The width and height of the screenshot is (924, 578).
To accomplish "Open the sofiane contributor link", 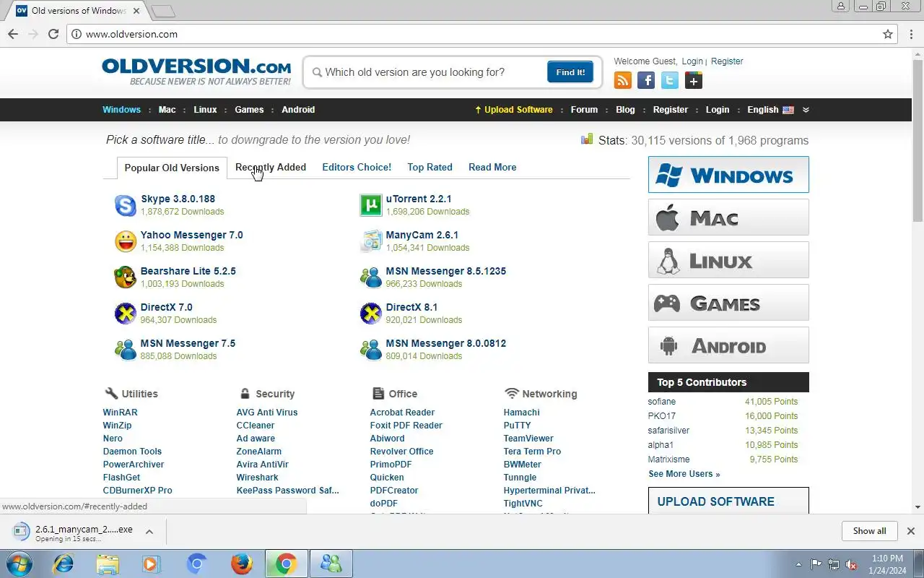I will coord(662,402).
